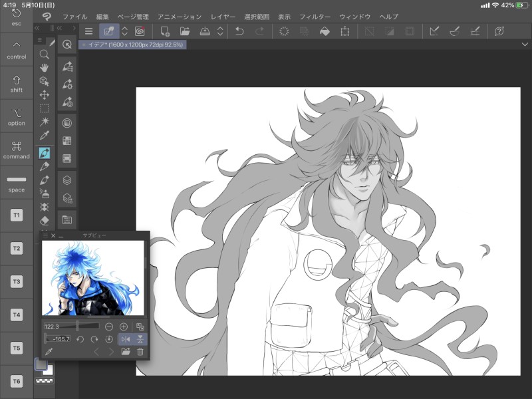Screen dimensions: 532x399
Task: Select the Move Layer tool
Action: tap(44, 94)
